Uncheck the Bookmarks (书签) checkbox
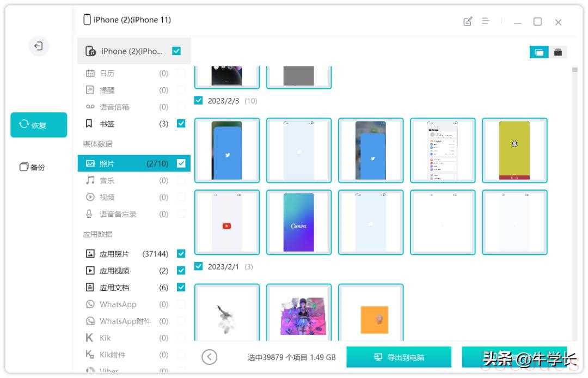The height and width of the screenshot is (378, 588). pos(181,124)
